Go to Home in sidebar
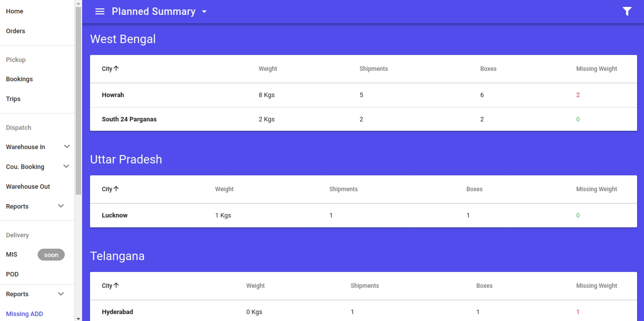This screenshot has height=321, width=644. pyautogui.click(x=15, y=11)
